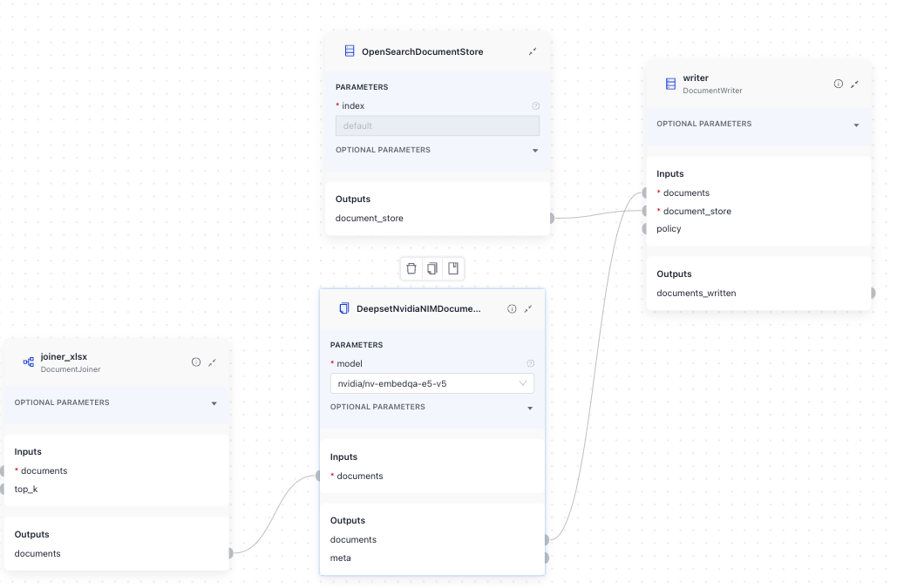Duplicate the node with the copy icon
This screenshot has height=588, width=897.
pyautogui.click(x=432, y=268)
